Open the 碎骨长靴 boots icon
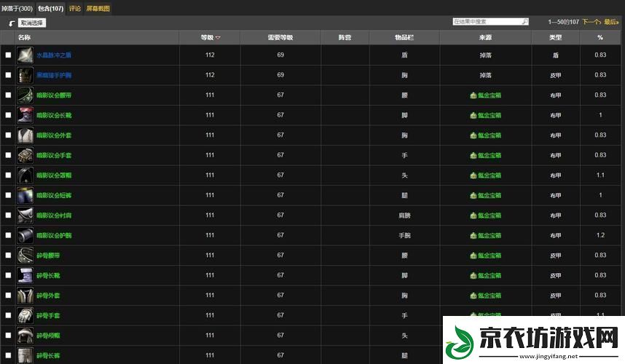Image resolution: width=625 pixels, height=364 pixels. coord(25,275)
